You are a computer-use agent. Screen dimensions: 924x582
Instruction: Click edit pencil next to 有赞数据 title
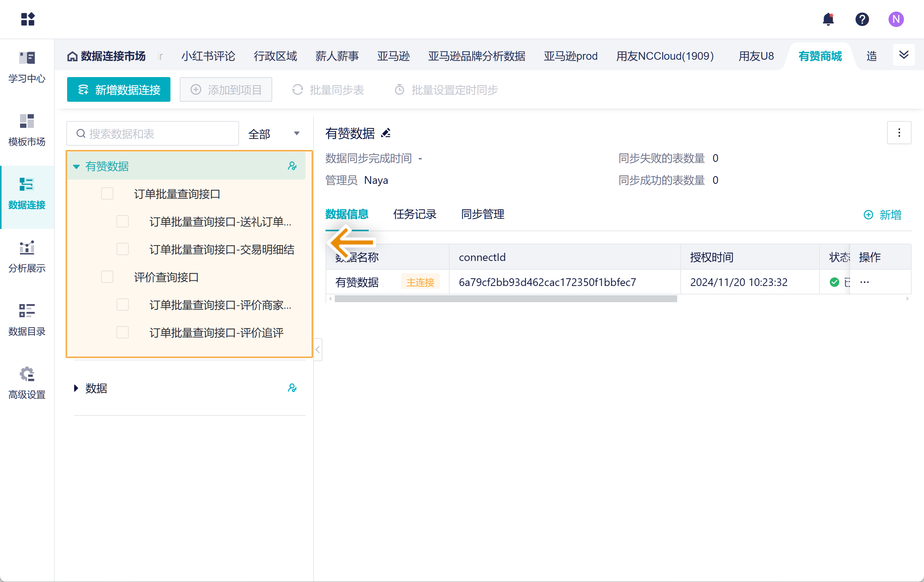click(x=386, y=133)
